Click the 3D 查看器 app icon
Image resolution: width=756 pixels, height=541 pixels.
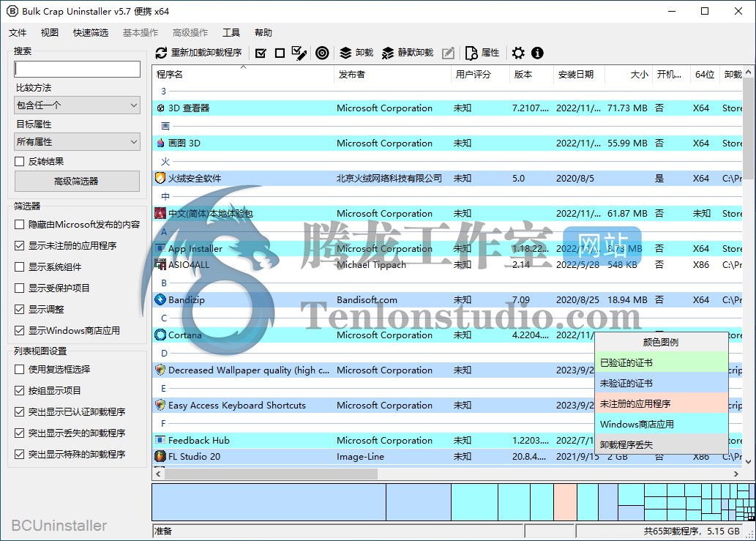160,108
